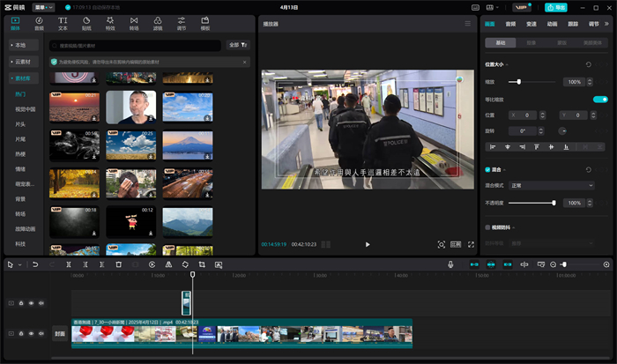Click the align vertical center icon

click(x=551, y=147)
